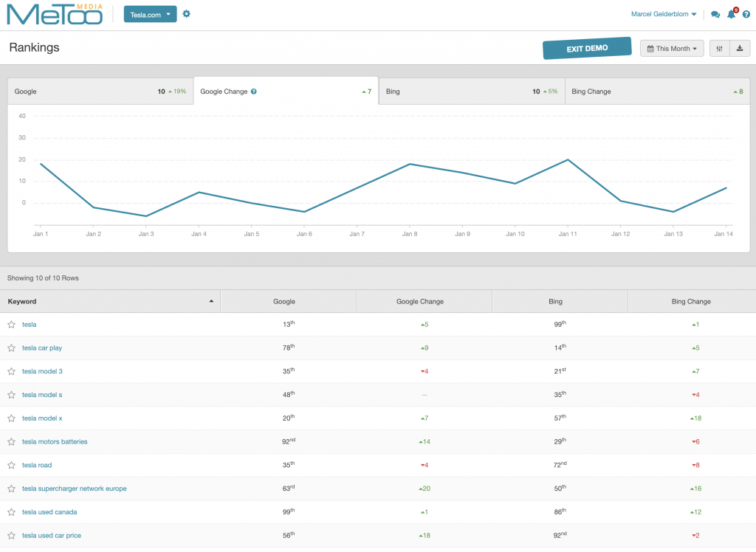This screenshot has width=756, height=552.
Task: Open the settings gear next to Tesla.com
Action: [187, 14]
